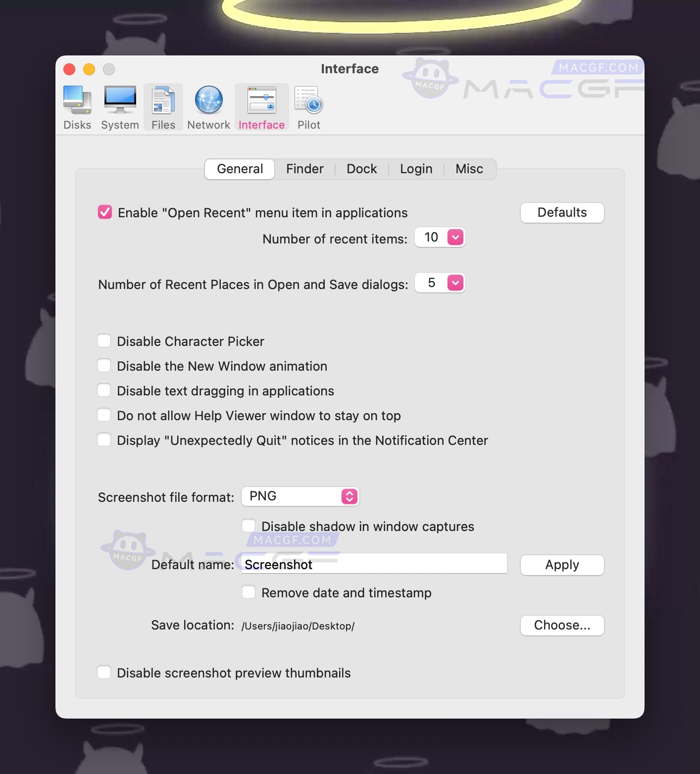Enable Disable Character Picker option
The width and height of the screenshot is (700, 774).
click(x=104, y=340)
